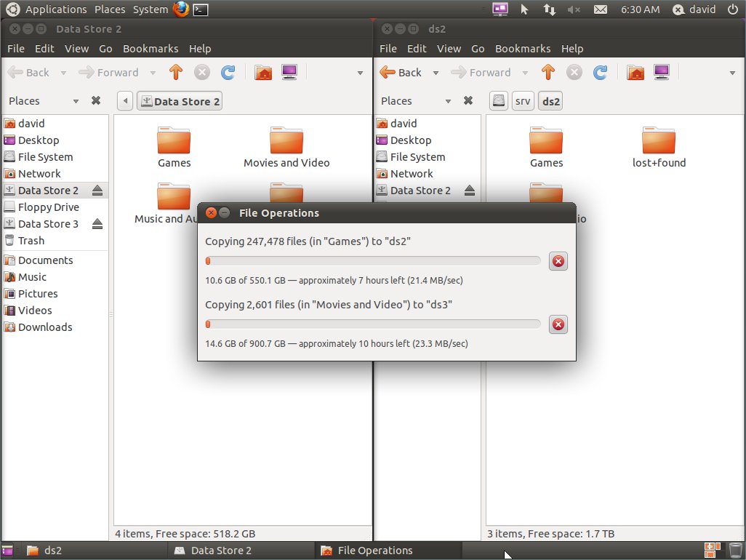Click the ds2 path bar button
746x560 pixels.
tap(550, 101)
